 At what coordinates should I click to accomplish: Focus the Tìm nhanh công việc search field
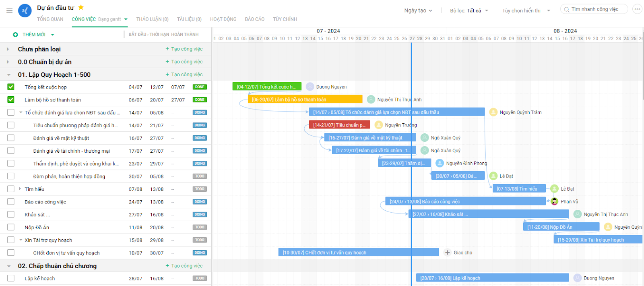pyautogui.click(x=594, y=9)
